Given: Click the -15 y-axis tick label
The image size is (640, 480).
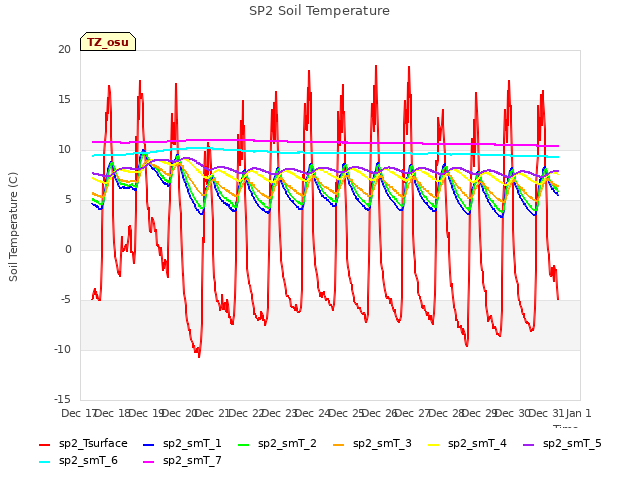Looking at the screenshot, I should tap(62, 399).
